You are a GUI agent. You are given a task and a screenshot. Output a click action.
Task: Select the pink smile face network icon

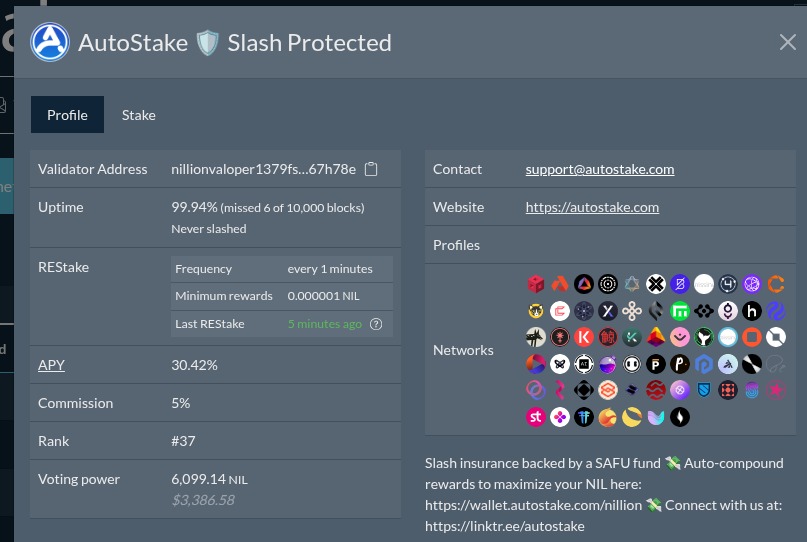click(680, 337)
